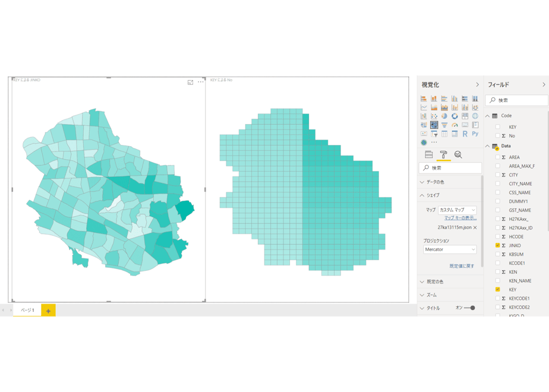Viewport: 549px width, 392px height.
Task: Pick the gauge visual icon
Action: point(455,125)
